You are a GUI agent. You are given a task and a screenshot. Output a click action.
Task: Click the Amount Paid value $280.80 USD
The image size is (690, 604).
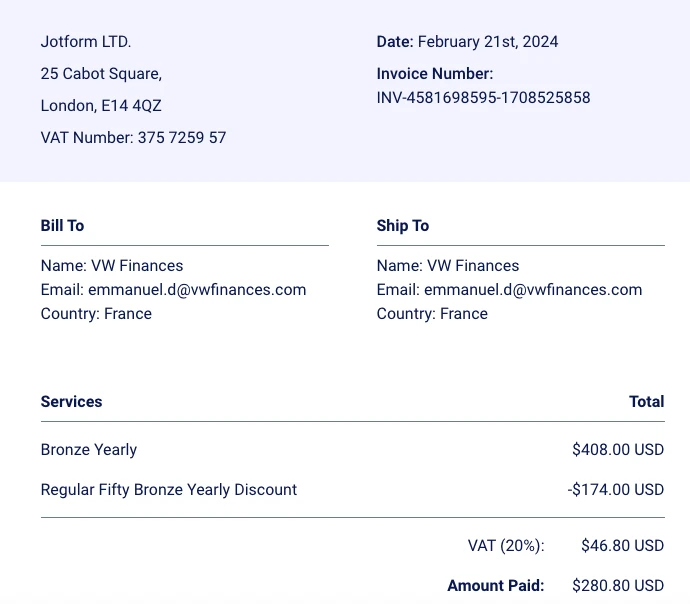[618, 586]
